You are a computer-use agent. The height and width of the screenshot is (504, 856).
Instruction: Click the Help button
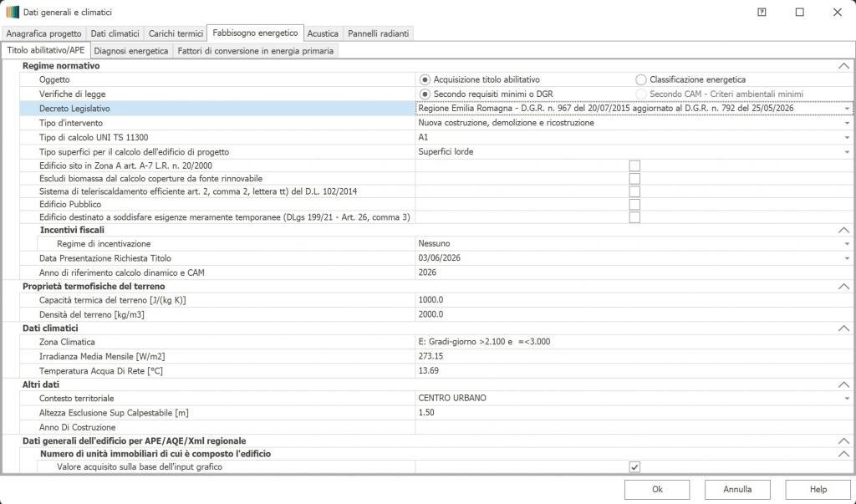[x=818, y=489]
